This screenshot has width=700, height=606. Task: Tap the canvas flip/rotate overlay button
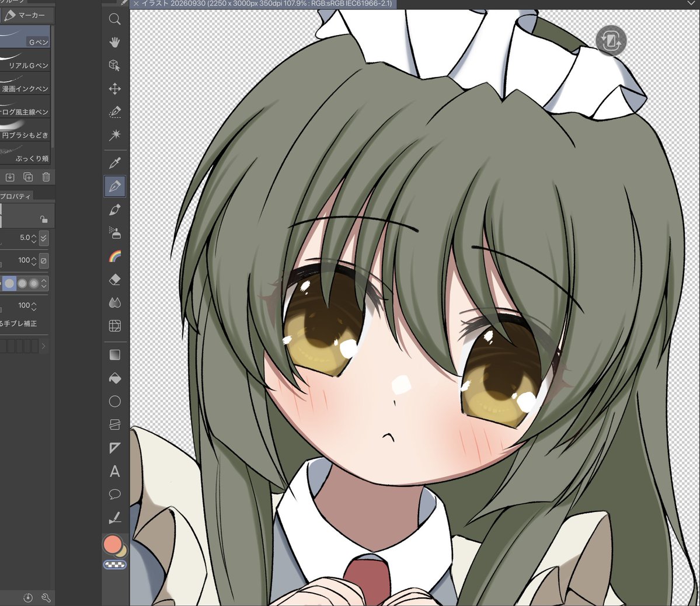click(x=611, y=41)
